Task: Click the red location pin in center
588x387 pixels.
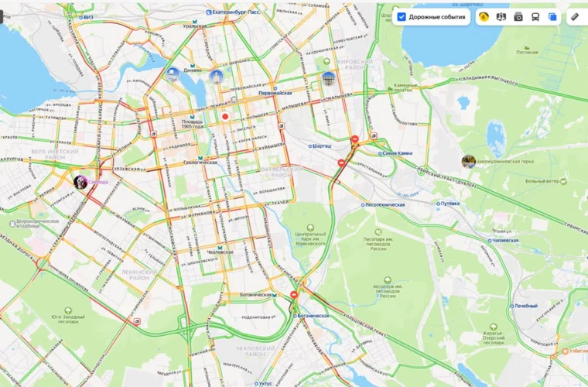Action: click(x=225, y=116)
